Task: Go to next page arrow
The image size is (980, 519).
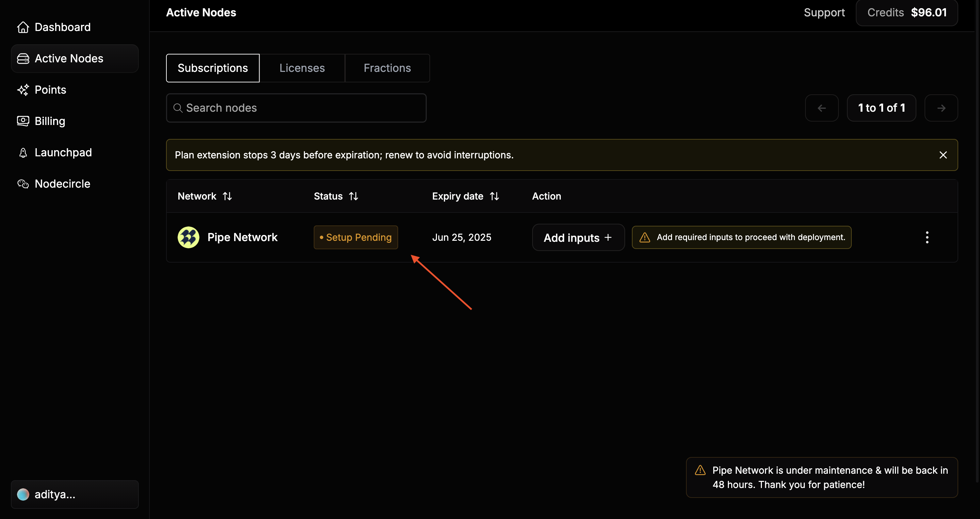Action: click(x=941, y=108)
